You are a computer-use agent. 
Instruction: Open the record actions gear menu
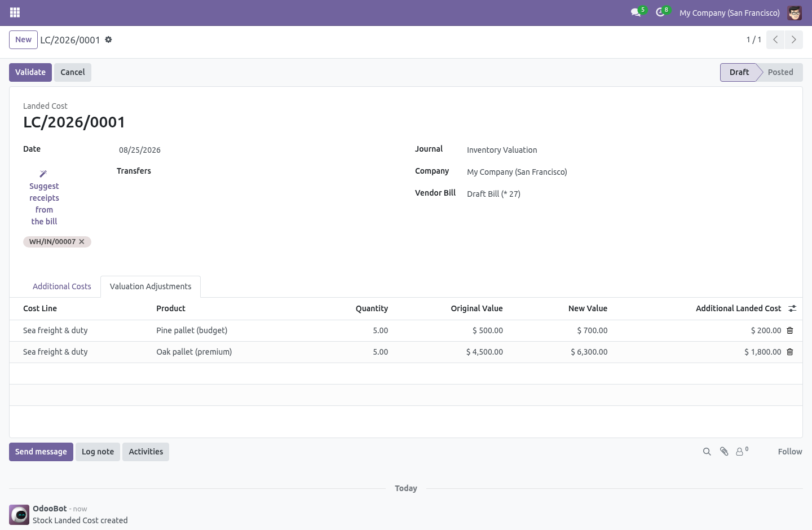coord(108,39)
